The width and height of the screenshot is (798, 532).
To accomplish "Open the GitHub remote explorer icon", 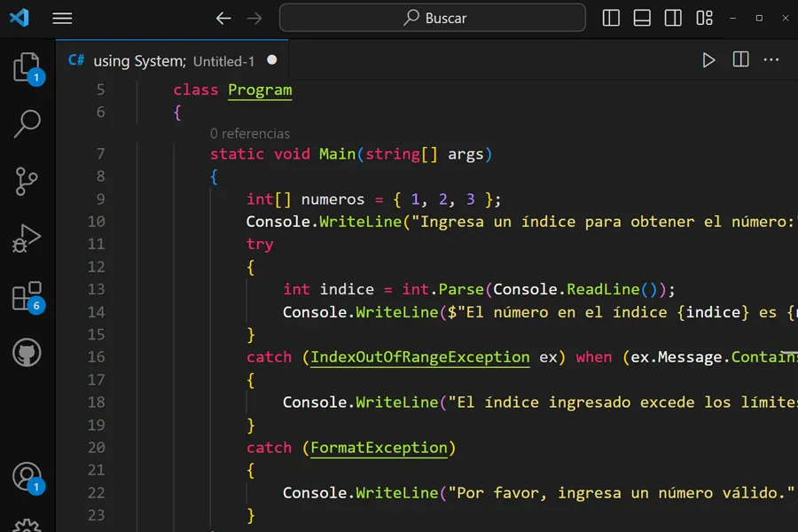I will point(27,352).
